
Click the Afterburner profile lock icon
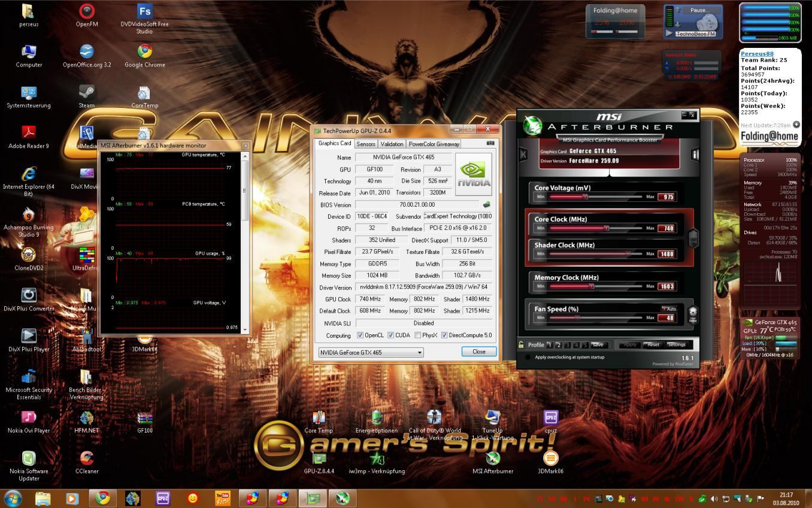tap(521, 344)
